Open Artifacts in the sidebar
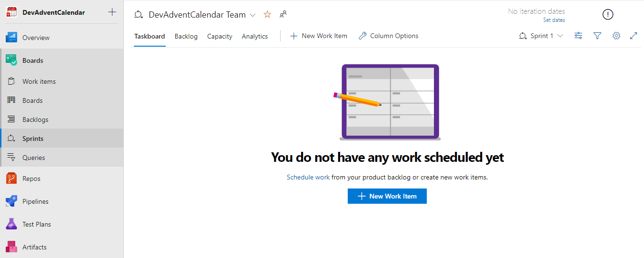The width and height of the screenshot is (644, 258). point(34,247)
